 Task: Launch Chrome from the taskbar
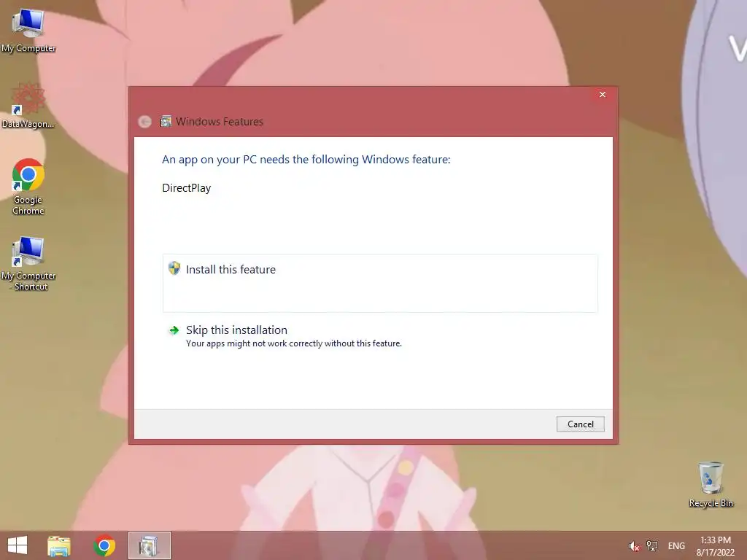pyautogui.click(x=104, y=545)
